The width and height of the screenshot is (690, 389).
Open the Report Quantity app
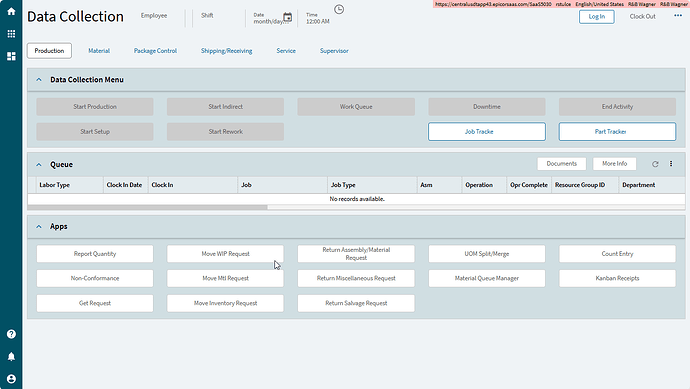pyautogui.click(x=95, y=254)
